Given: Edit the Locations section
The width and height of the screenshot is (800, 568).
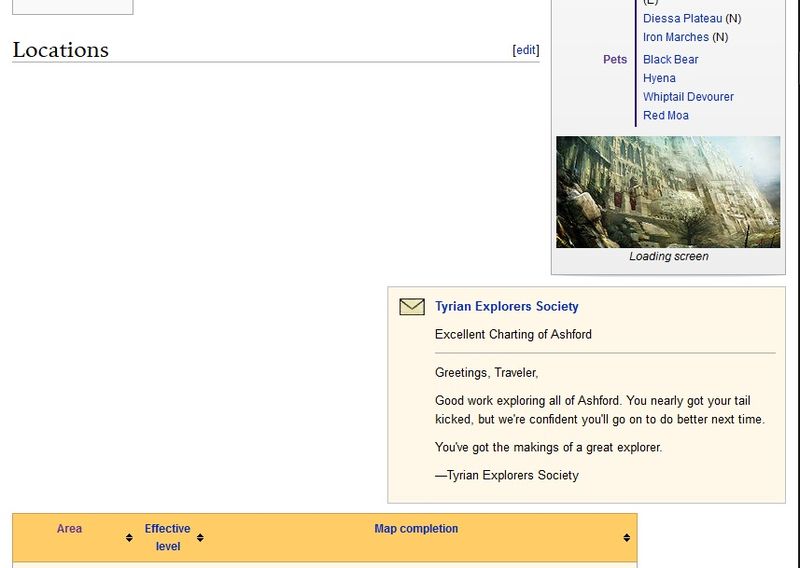Looking at the screenshot, I should (526, 50).
